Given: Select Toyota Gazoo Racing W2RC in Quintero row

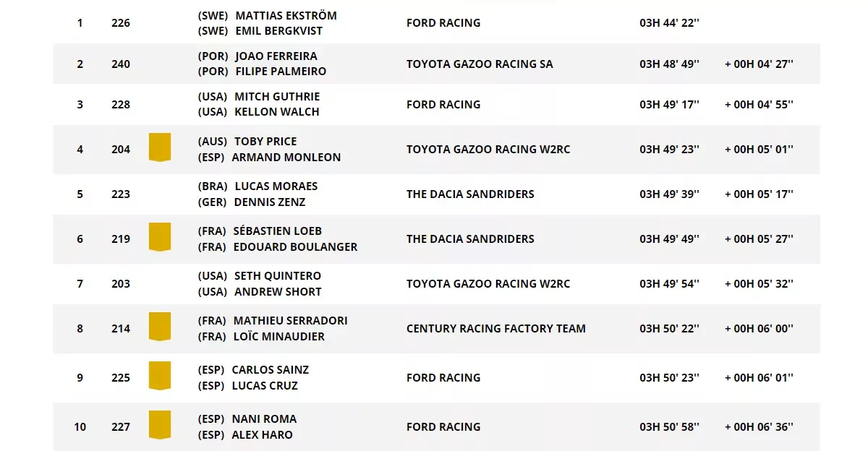Looking at the screenshot, I should tap(488, 283).
